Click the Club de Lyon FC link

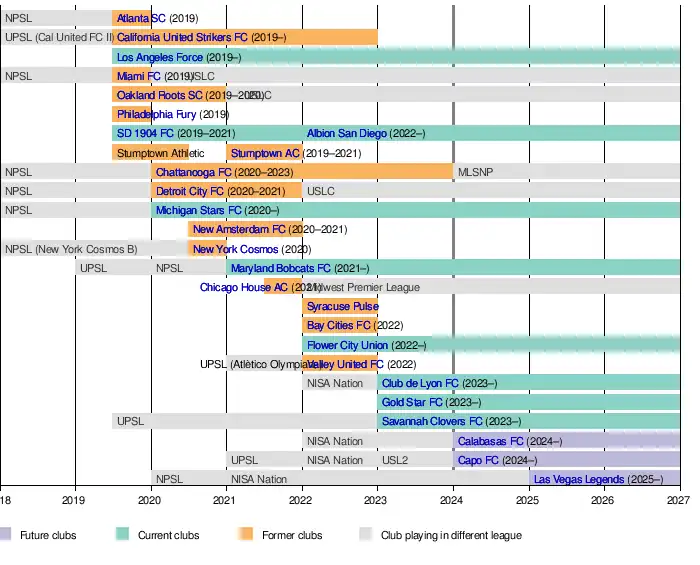[x=420, y=383]
